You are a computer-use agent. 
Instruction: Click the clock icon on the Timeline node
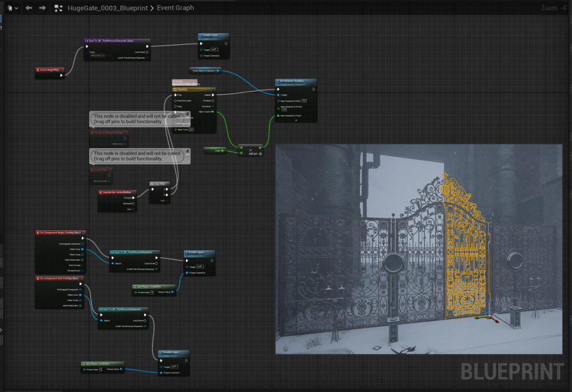(x=175, y=89)
